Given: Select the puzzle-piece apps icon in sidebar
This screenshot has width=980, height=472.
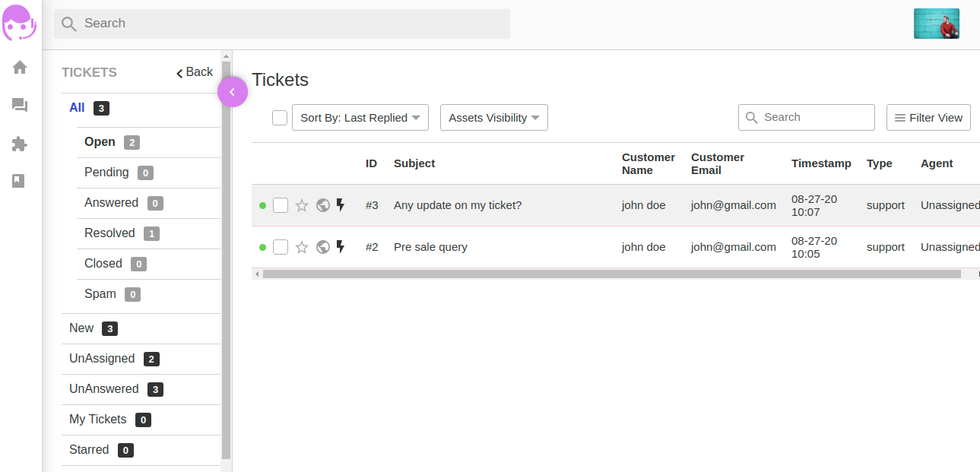Looking at the screenshot, I should click(x=19, y=143).
